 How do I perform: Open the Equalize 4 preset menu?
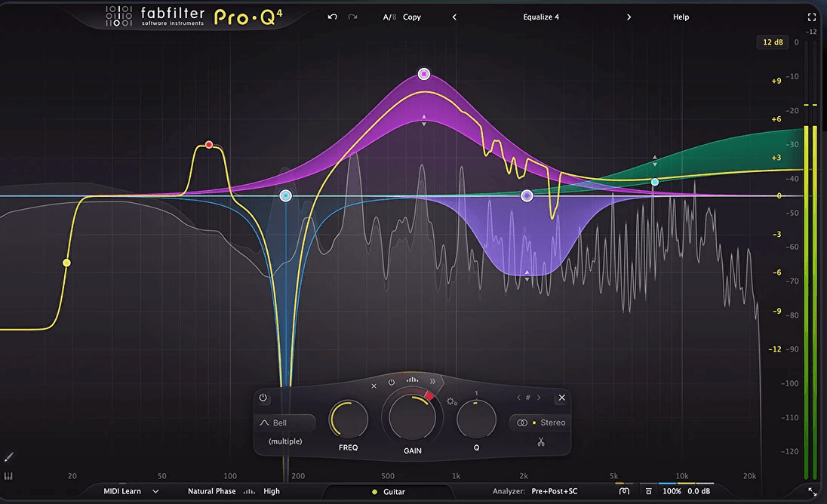point(541,17)
